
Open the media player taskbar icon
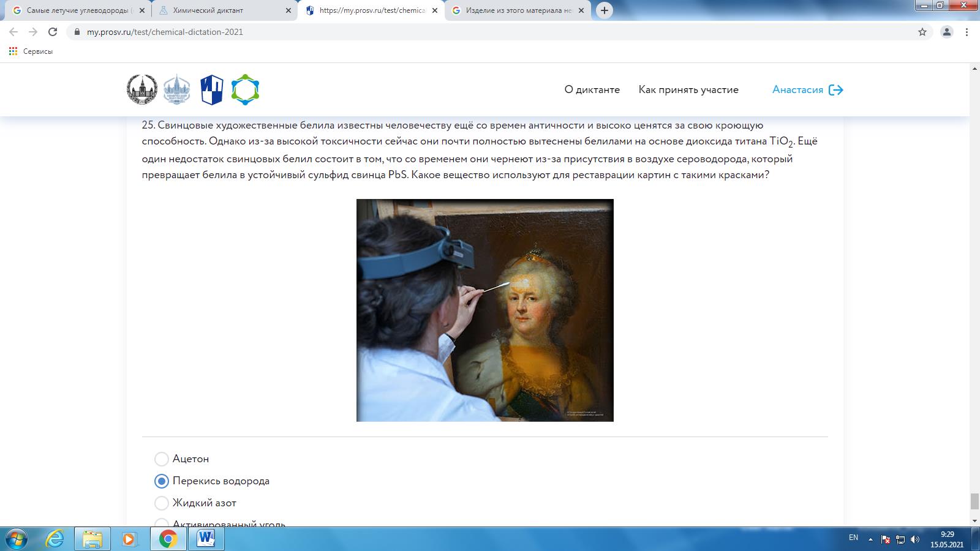[x=129, y=539]
